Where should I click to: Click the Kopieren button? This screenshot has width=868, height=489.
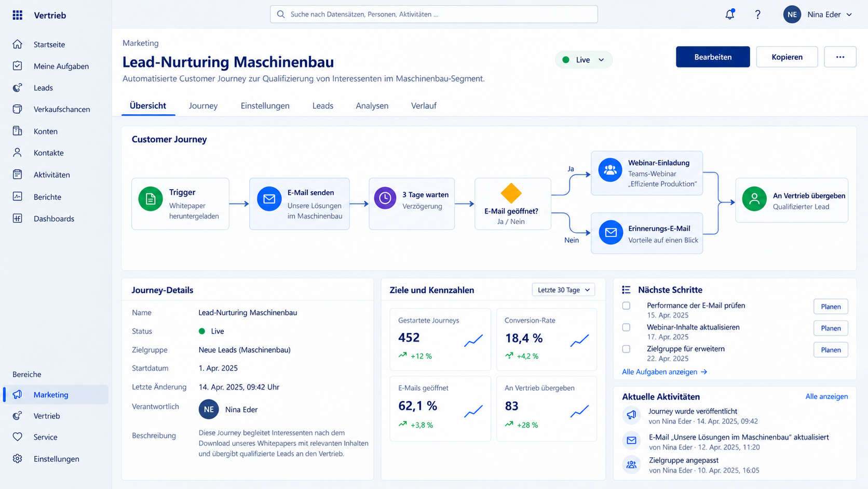787,57
